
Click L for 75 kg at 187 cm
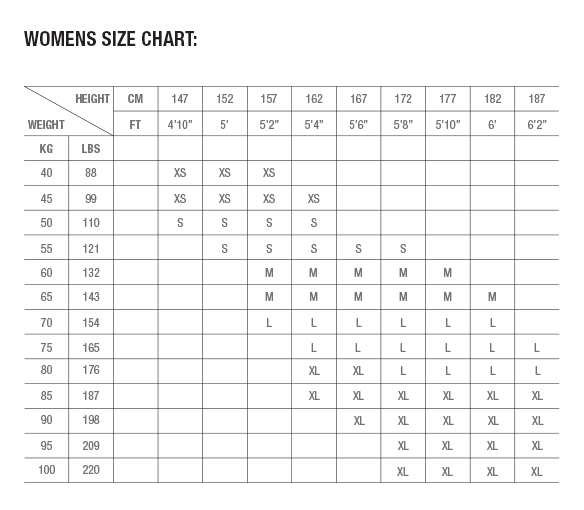537,348
